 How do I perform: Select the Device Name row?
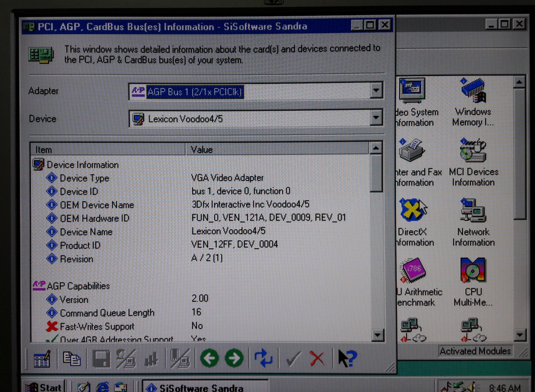click(x=200, y=232)
